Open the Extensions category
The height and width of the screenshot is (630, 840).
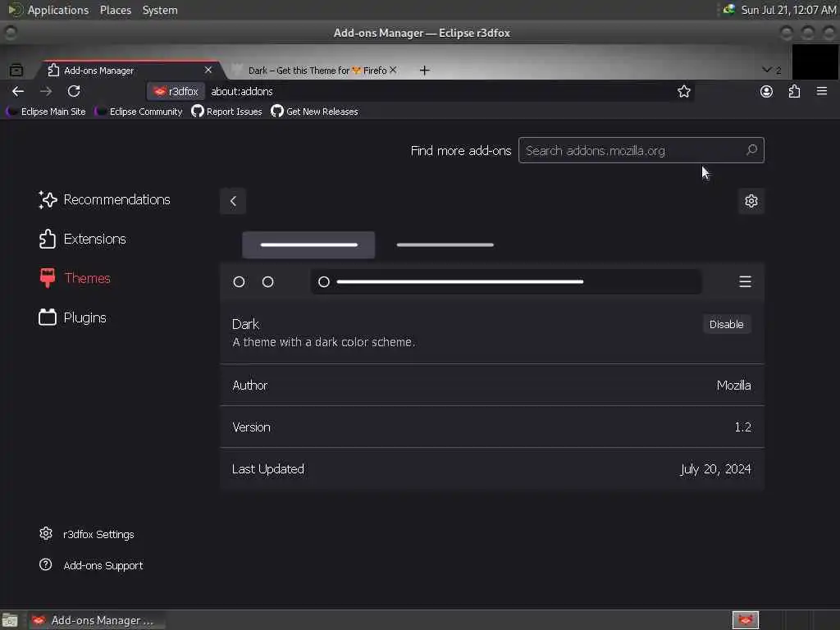83,239
